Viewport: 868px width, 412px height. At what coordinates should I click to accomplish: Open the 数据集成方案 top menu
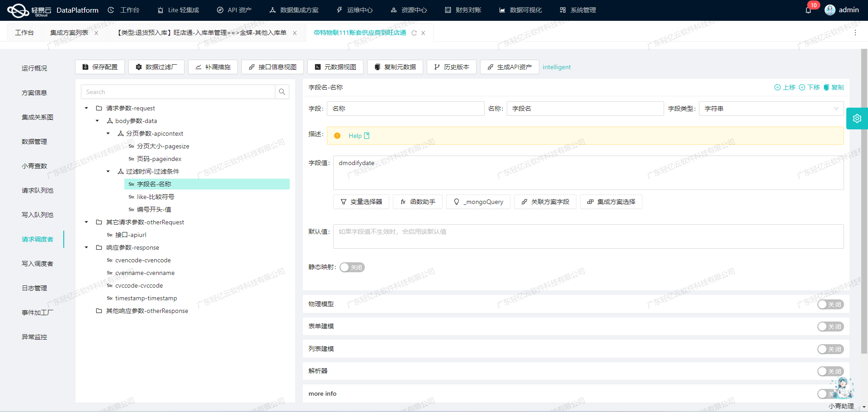[294, 10]
